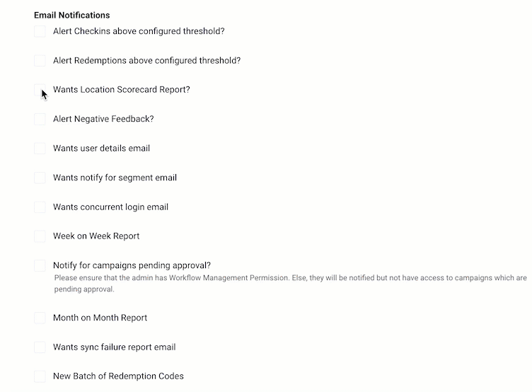
Task: Enable Alert Checkins above configured threshold checkbox
Action: 40,31
